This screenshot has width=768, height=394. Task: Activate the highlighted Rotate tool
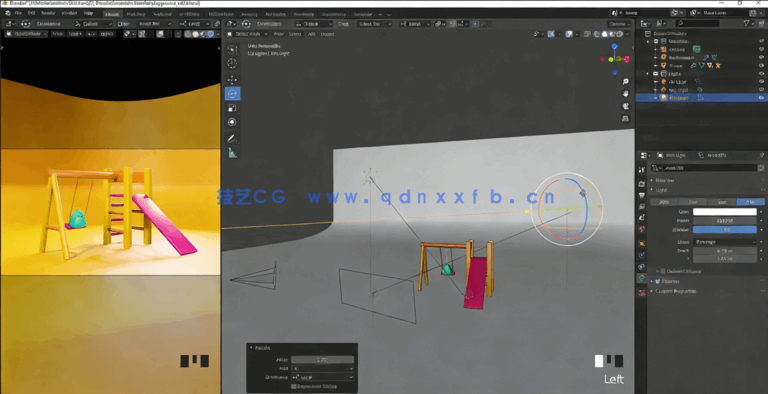(x=232, y=93)
